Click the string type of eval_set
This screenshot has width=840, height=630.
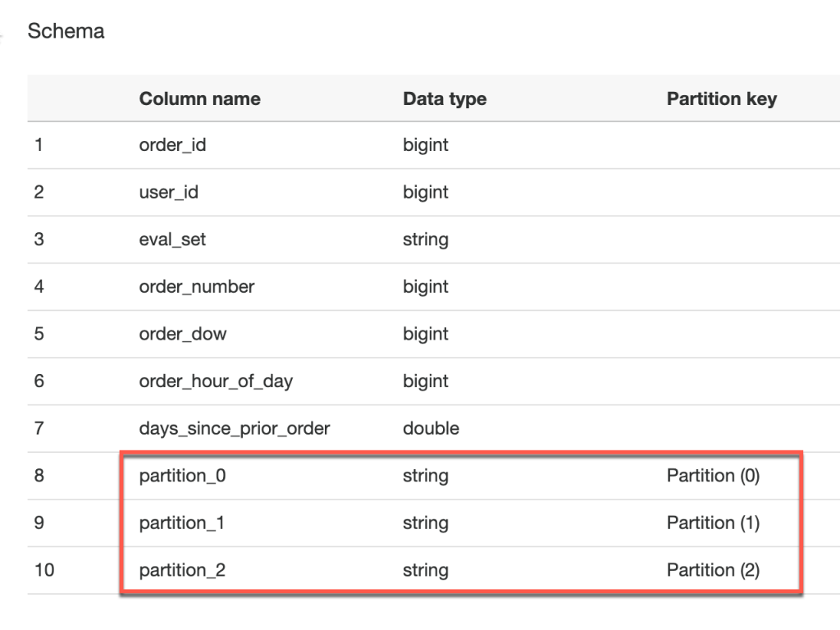(x=425, y=240)
